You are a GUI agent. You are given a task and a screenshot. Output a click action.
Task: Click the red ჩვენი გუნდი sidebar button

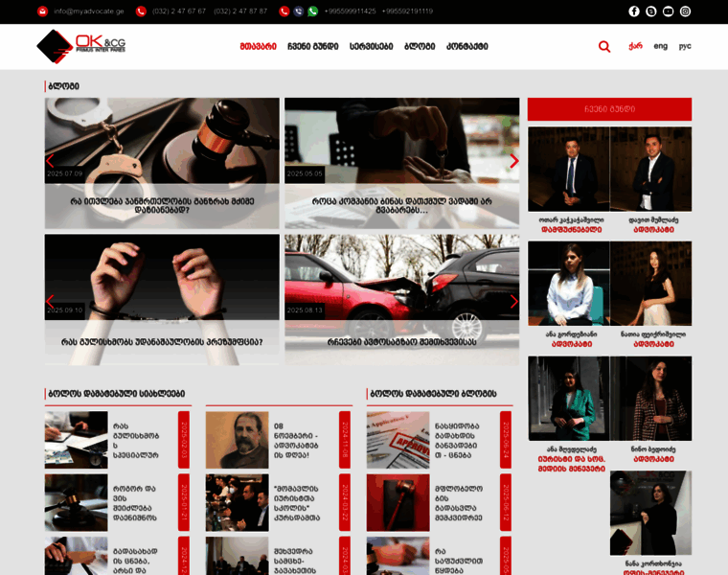pyautogui.click(x=609, y=109)
